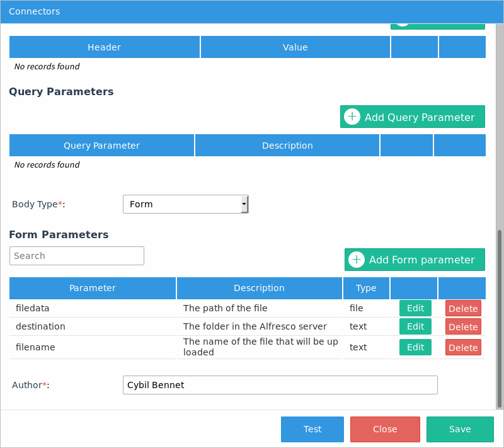Delete the filedata form parameter

(x=463, y=308)
